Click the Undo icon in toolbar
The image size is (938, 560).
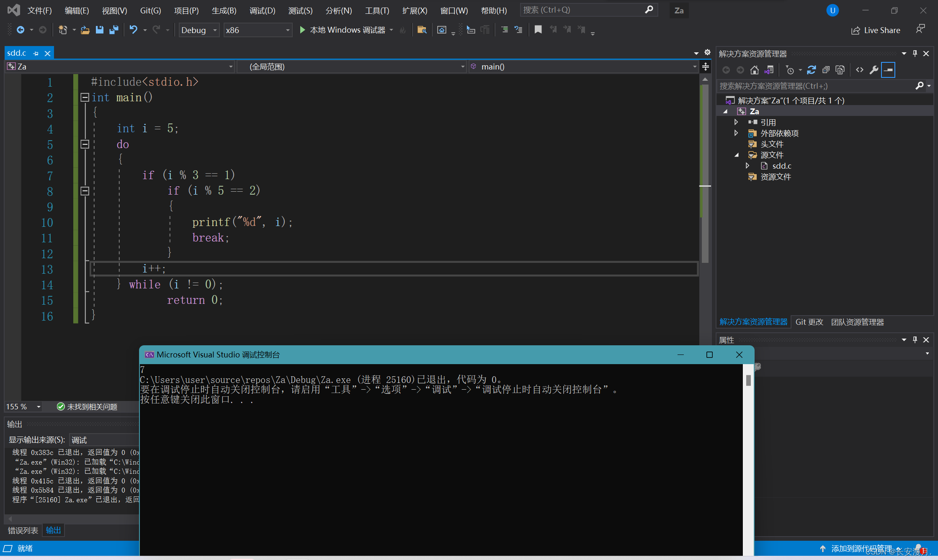(133, 30)
